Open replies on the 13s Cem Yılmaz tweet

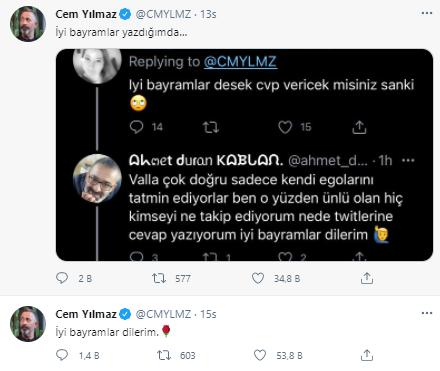pyautogui.click(x=62, y=278)
